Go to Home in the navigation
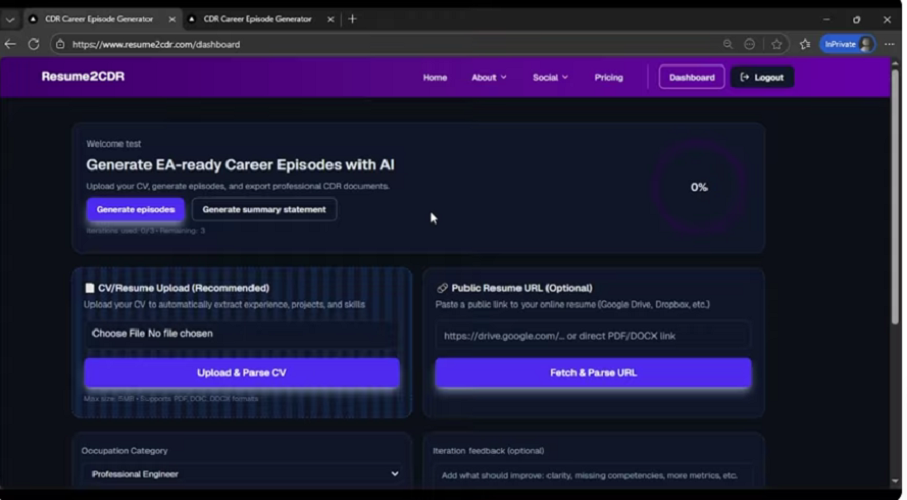 pyautogui.click(x=435, y=78)
